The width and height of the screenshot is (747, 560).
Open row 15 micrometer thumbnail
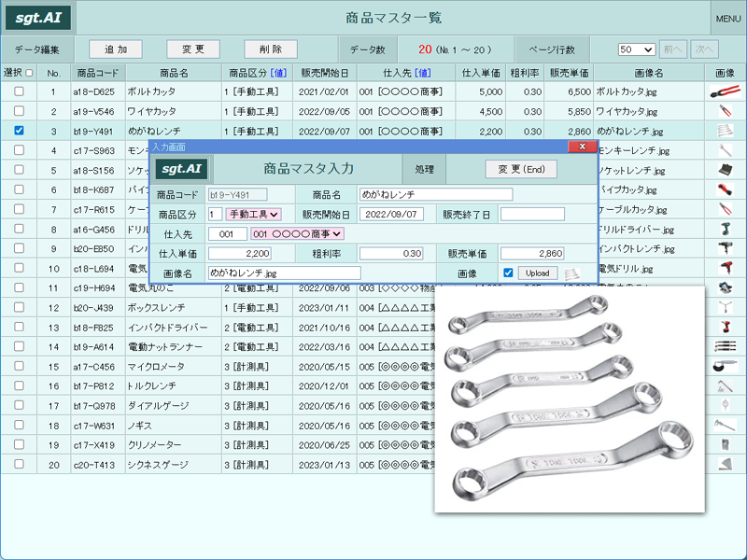click(725, 366)
